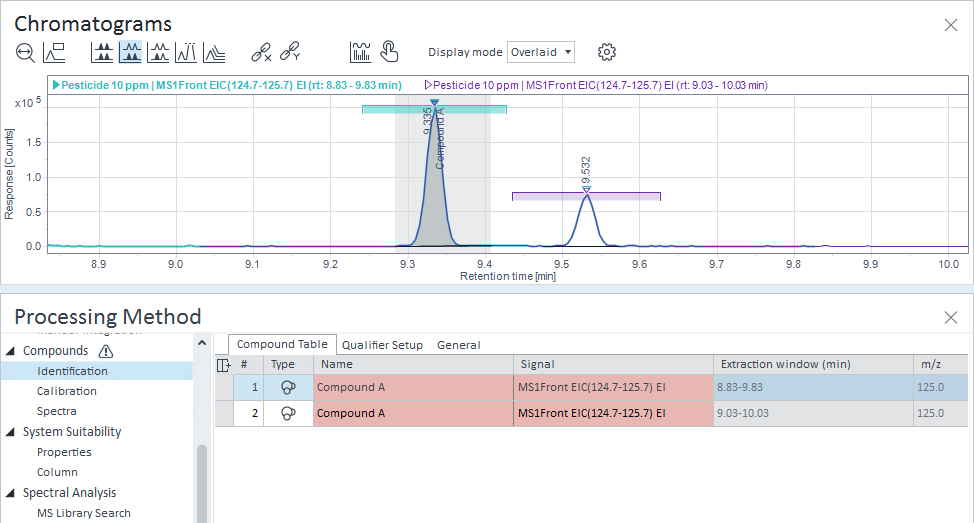Select the third chromatogram layout icon
The height and width of the screenshot is (523, 974).
point(158,53)
